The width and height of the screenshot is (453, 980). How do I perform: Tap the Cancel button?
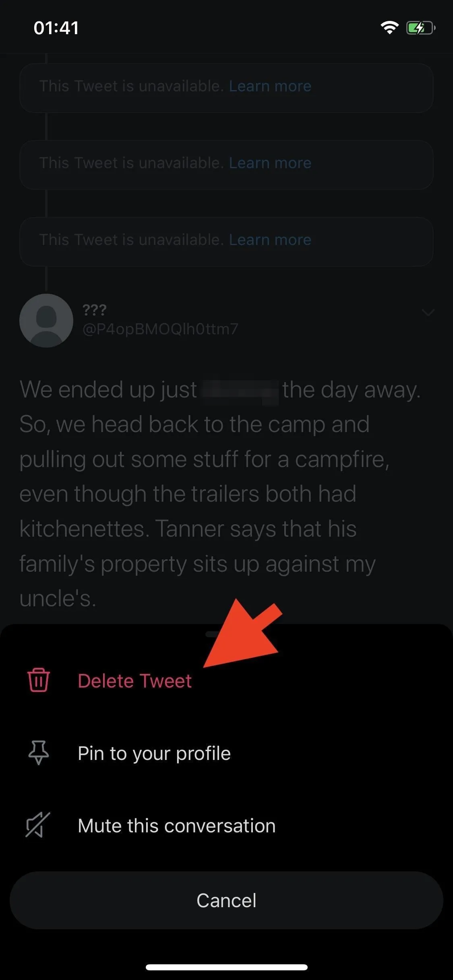click(x=226, y=900)
